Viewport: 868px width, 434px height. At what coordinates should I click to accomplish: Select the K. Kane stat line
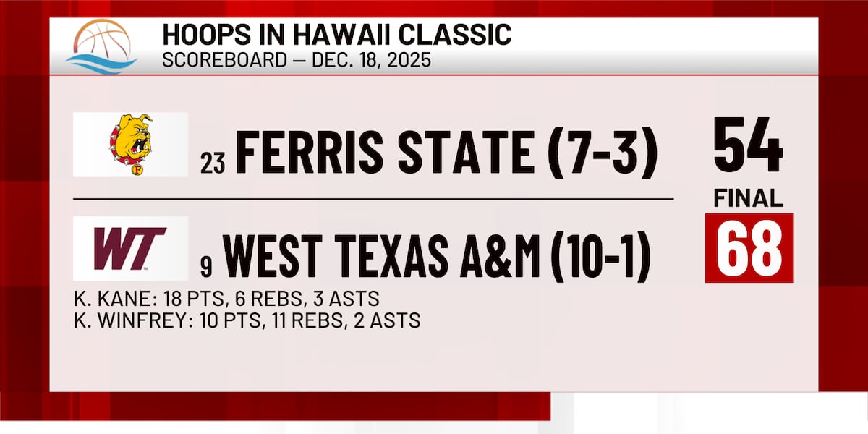(x=226, y=298)
